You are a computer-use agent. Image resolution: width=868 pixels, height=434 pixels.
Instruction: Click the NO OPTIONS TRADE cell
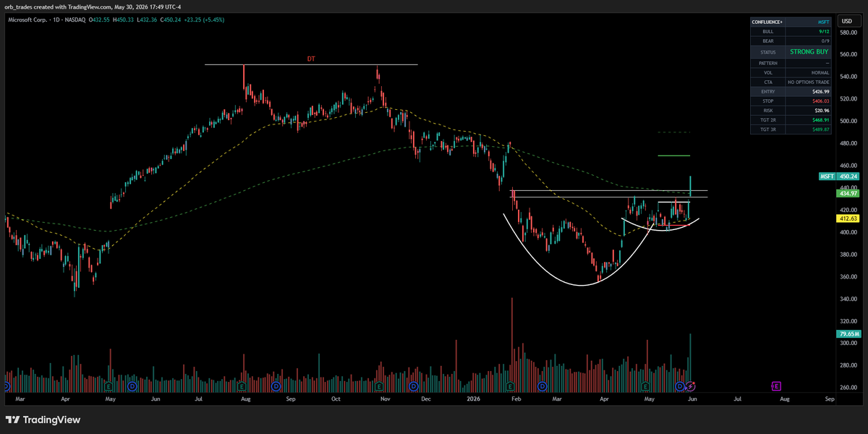[809, 82]
